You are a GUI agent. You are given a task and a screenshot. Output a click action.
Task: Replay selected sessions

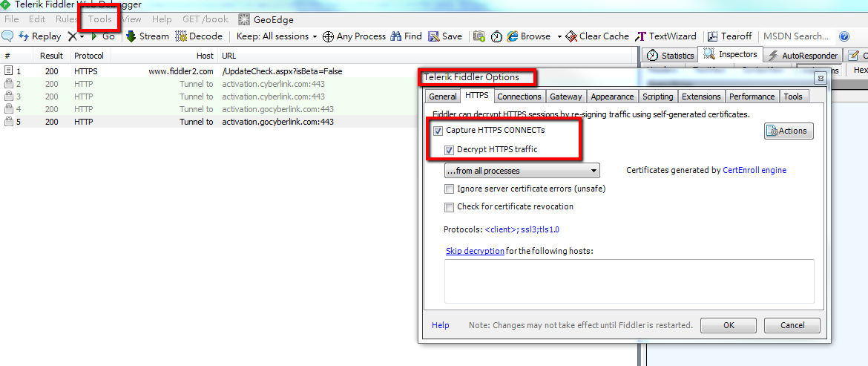pyautogui.click(x=40, y=36)
